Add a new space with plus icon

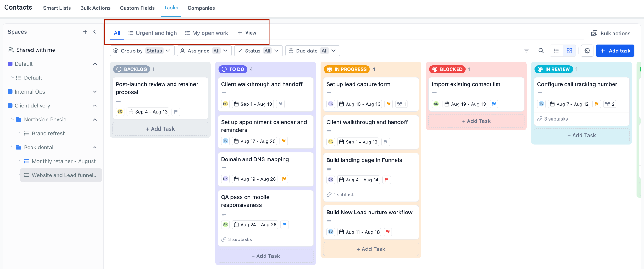click(x=85, y=32)
